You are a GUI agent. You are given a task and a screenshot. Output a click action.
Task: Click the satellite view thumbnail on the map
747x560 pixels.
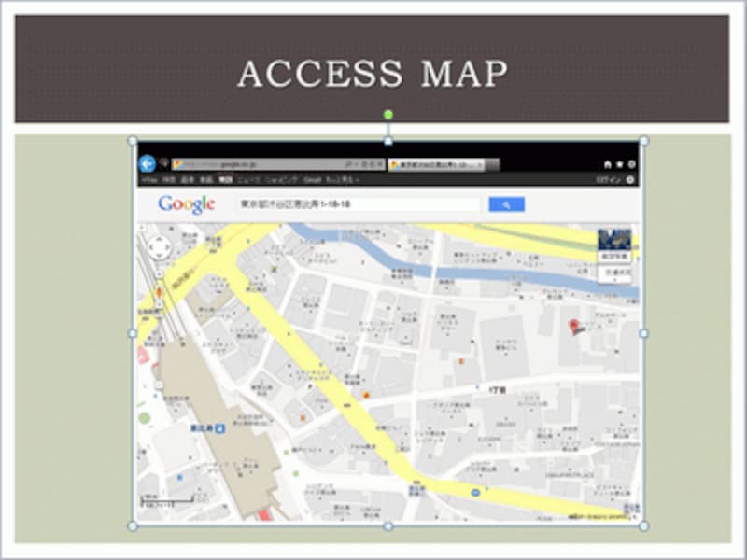(614, 240)
